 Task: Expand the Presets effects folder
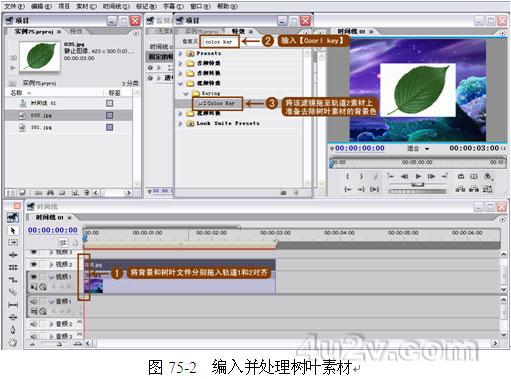pyautogui.click(x=181, y=53)
